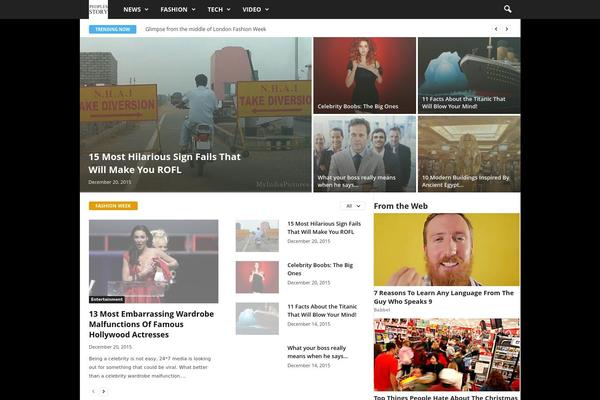Open the Celebrity Boobs featured tile
Viewport: 600px width, 400px height.
pos(364,75)
